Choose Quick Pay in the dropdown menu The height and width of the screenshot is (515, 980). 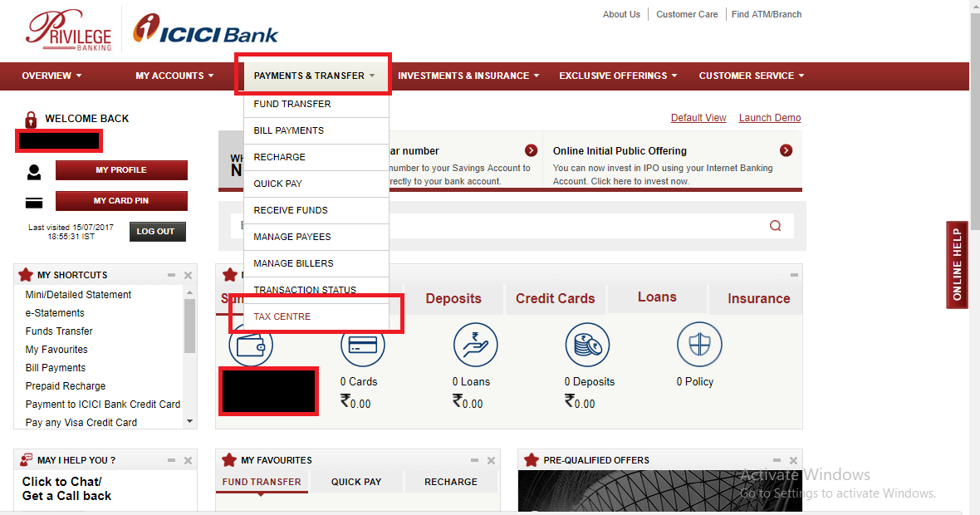click(x=316, y=184)
